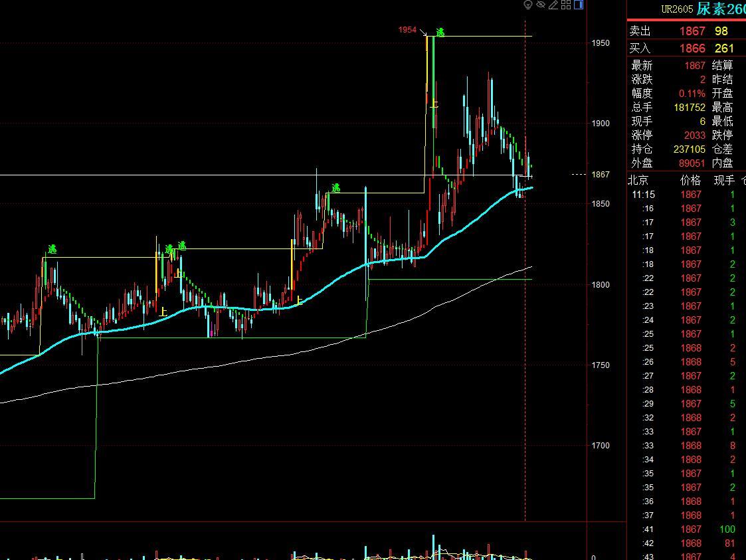Click the 跌停 label
Image resolution: width=746 pixels, height=560 pixels.
point(722,135)
